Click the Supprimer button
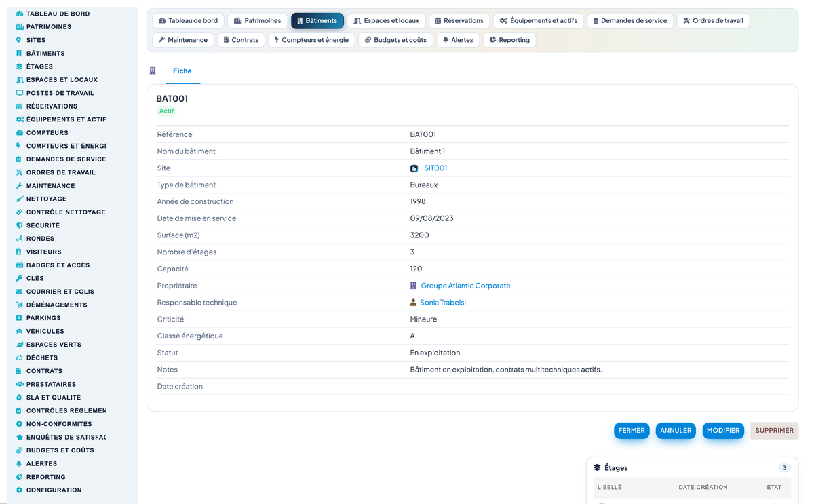 click(x=774, y=431)
